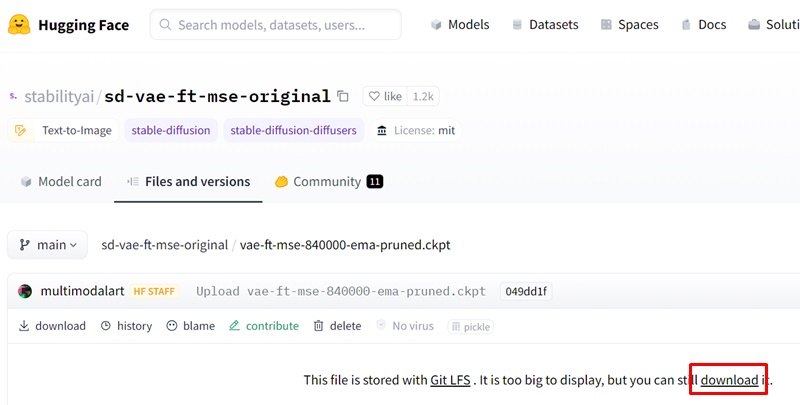The height and width of the screenshot is (405, 800).
Task: Select the Text-to-Image tag
Action: pos(63,131)
